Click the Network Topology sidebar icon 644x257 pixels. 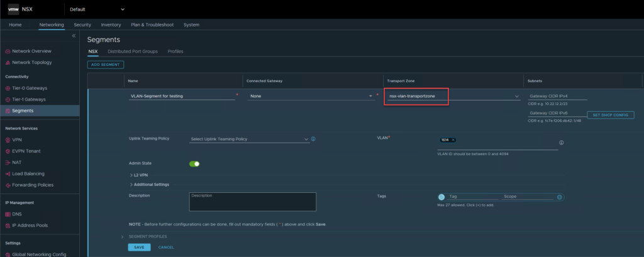(x=8, y=62)
